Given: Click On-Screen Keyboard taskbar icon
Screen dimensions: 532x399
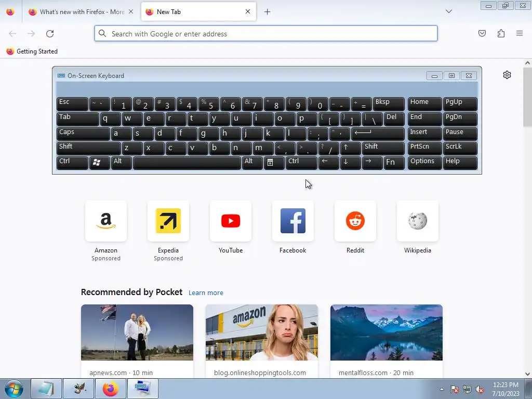Looking at the screenshot, I should (x=142, y=389).
